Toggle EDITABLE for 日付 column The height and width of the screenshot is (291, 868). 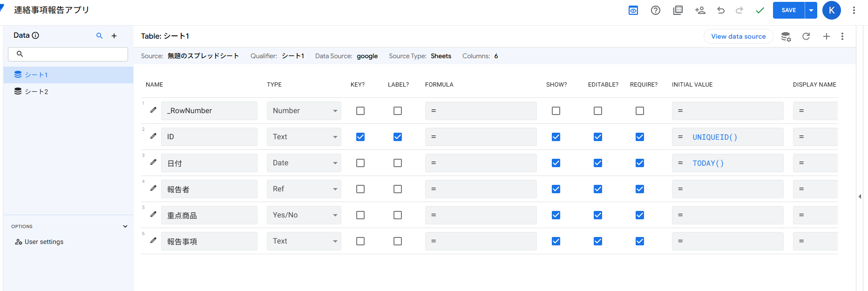(598, 163)
